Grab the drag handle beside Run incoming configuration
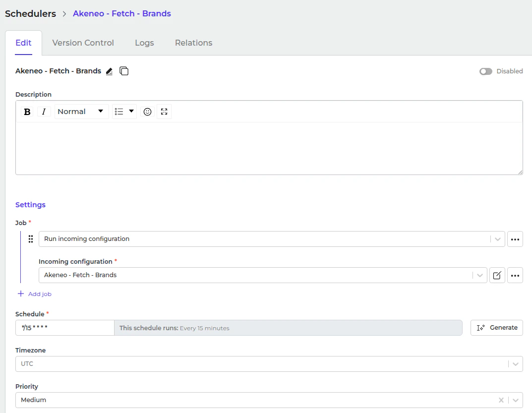532x413 pixels. click(31, 239)
